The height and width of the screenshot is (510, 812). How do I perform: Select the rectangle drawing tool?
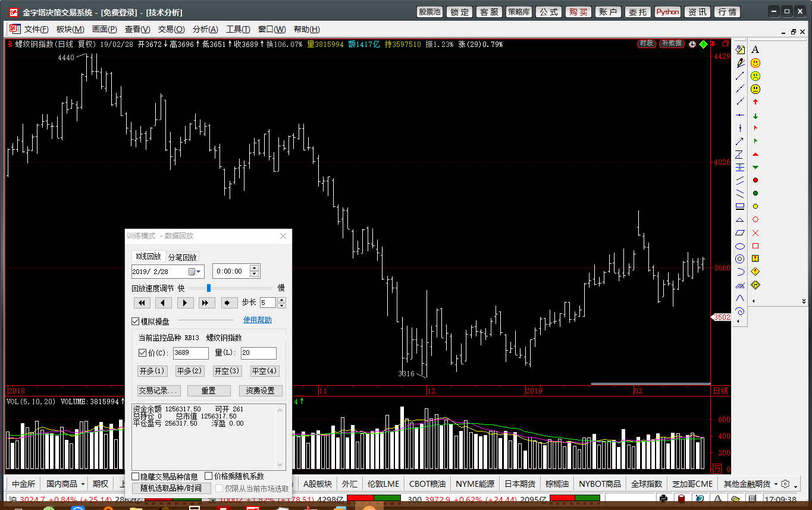(x=740, y=206)
